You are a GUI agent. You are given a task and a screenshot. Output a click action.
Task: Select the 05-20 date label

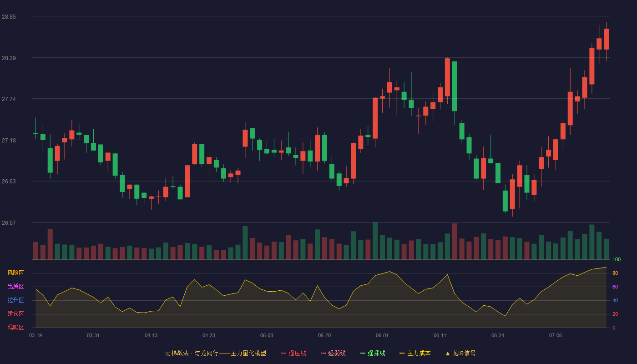tap(324, 335)
